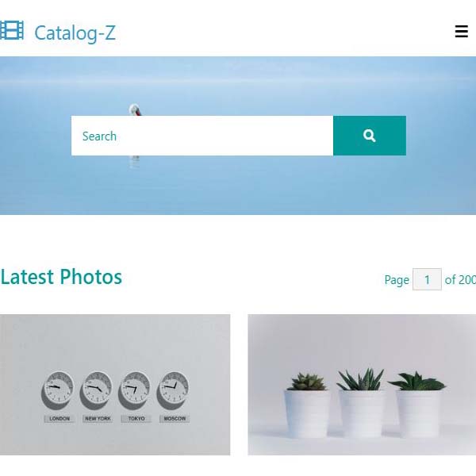Image resolution: width=476 pixels, height=476 pixels.
Task: Open the Catalog-Z brand link
Action: tap(75, 33)
